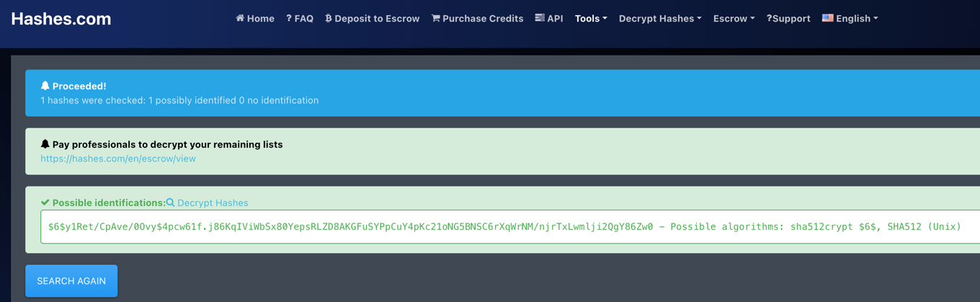This screenshot has width=980, height=302.
Task: Click the green checkmark by Possible identifications
Action: pos(45,203)
